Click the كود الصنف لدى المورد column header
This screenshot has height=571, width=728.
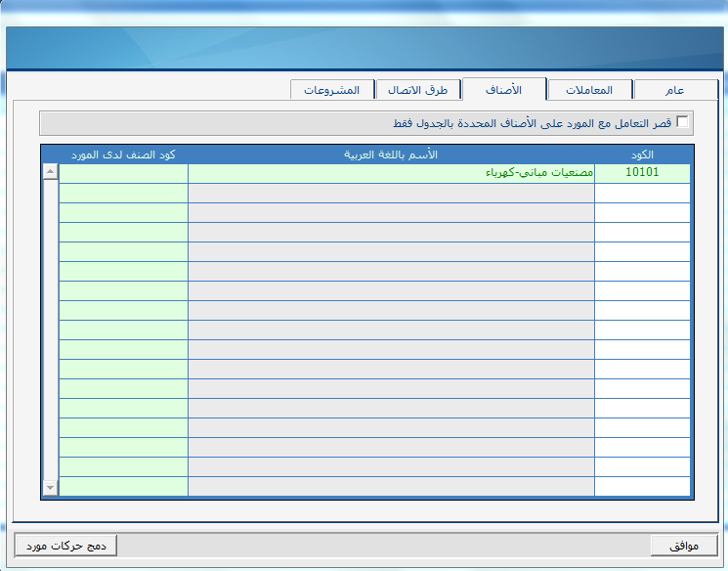coord(123,154)
